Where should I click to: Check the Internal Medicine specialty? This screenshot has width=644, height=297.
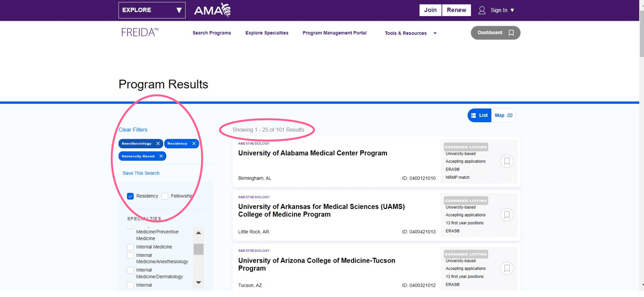[x=130, y=247]
